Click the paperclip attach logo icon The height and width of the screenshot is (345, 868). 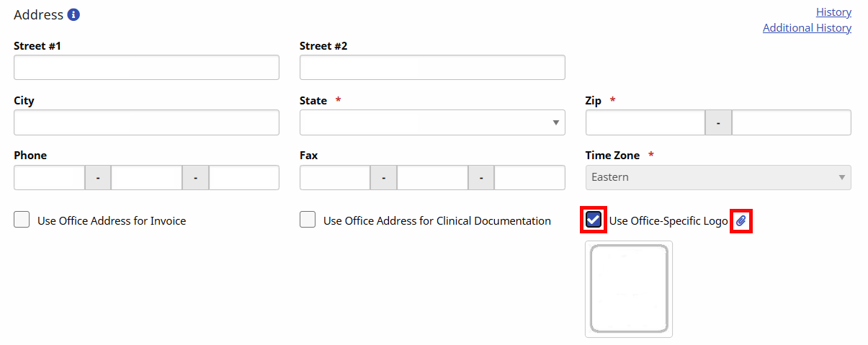741,221
